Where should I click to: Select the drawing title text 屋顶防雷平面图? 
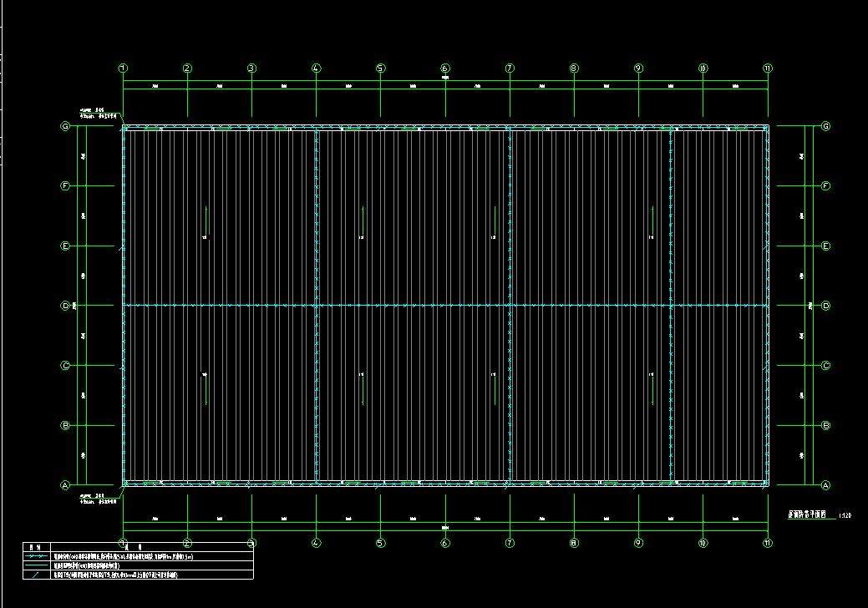click(806, 516)
